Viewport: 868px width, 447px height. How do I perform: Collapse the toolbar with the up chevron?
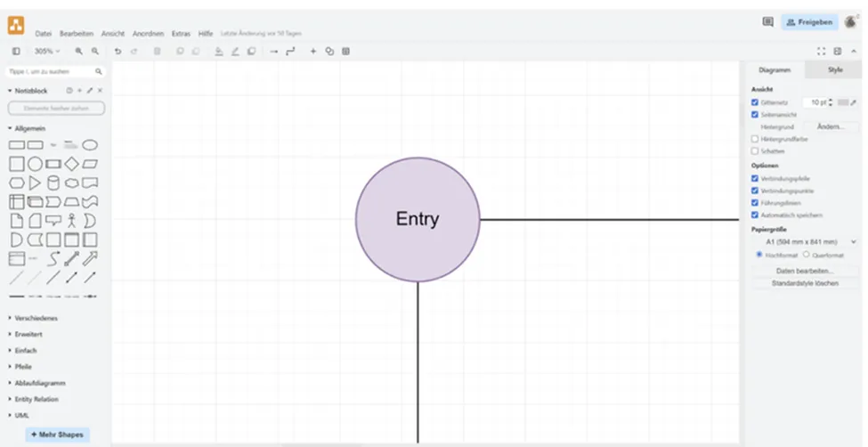click(854, 51)
